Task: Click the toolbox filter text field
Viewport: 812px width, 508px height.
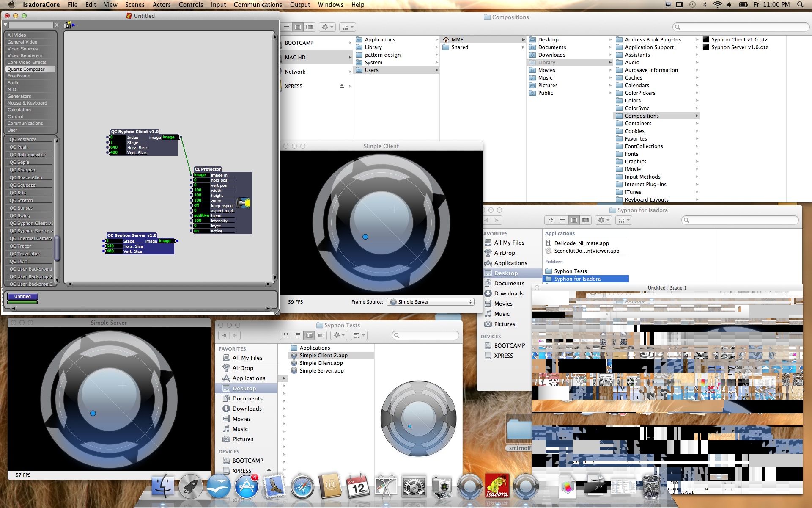Action: coord(31,25)
